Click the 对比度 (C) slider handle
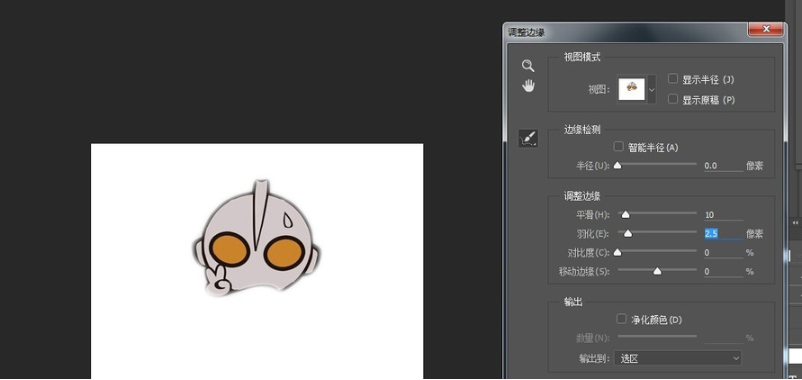 click(x=617, y=252)
